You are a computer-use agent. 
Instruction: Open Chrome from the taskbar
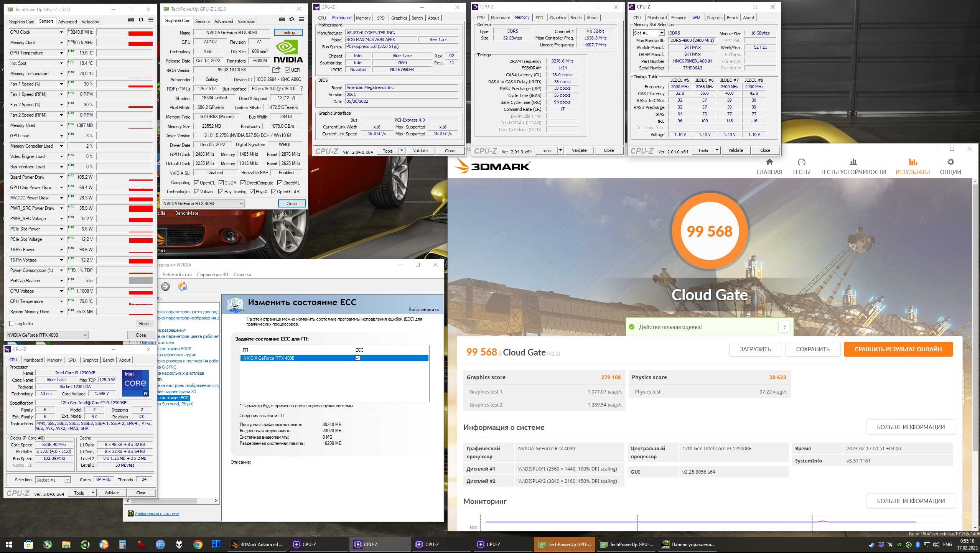point(198,544)
